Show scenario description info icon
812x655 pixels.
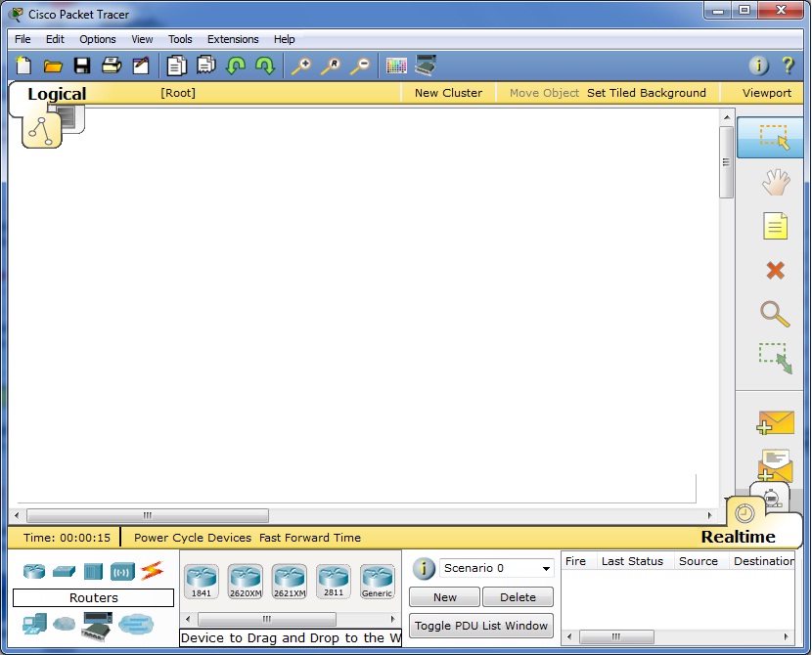coord(423,568)
